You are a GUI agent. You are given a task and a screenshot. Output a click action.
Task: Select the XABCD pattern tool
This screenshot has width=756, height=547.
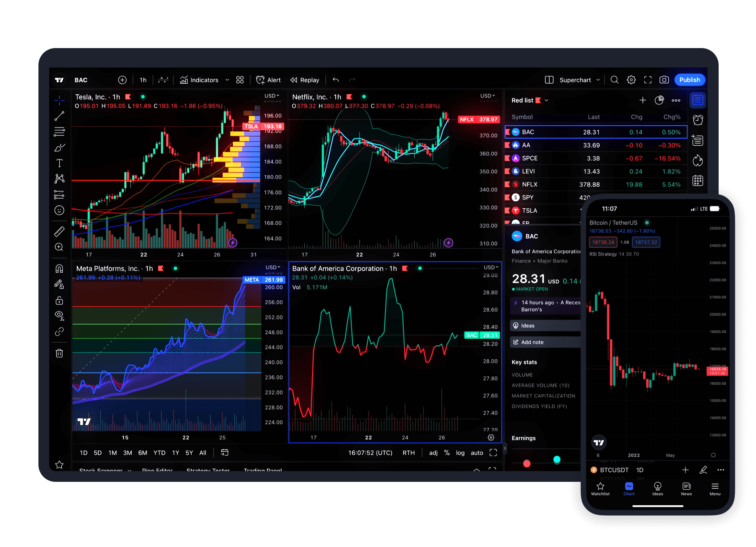(x=59, y=178)
